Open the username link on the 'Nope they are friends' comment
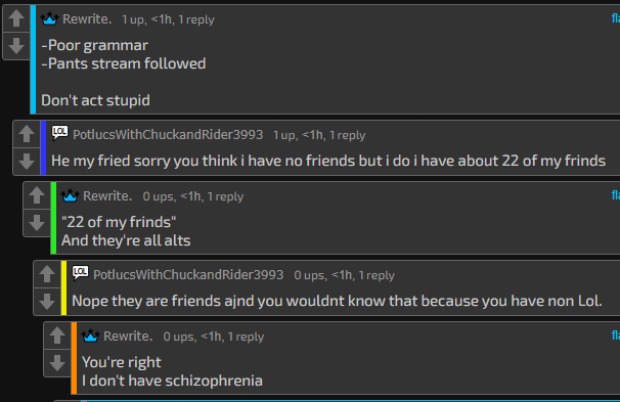620x402 pixels. [x=188, y=274]
